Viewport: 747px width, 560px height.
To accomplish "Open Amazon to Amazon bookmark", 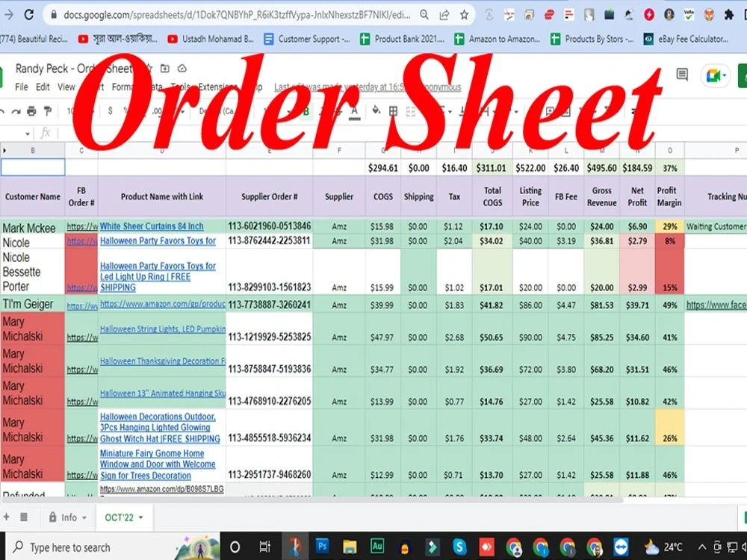I will pos(498,39).
